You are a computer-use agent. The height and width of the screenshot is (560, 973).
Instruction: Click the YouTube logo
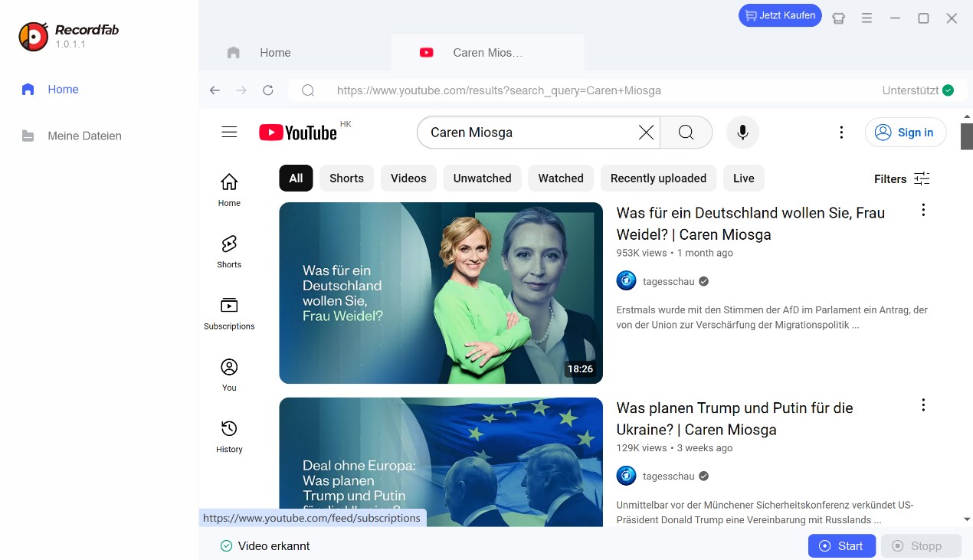pos(298,133)
